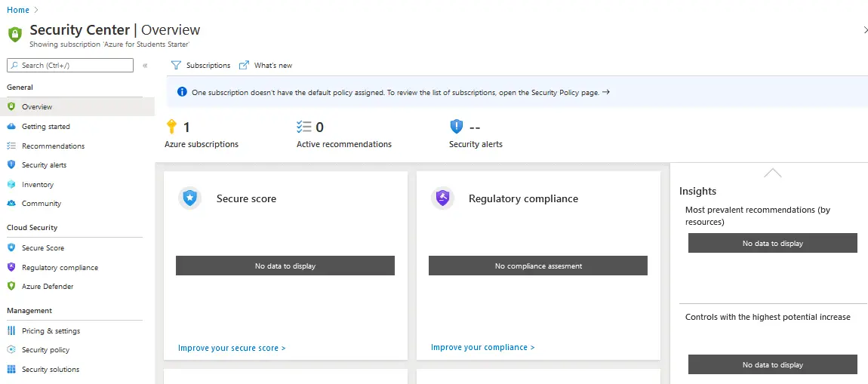Collapse the sidebar with the double chevron

click(x=145, y=66)
